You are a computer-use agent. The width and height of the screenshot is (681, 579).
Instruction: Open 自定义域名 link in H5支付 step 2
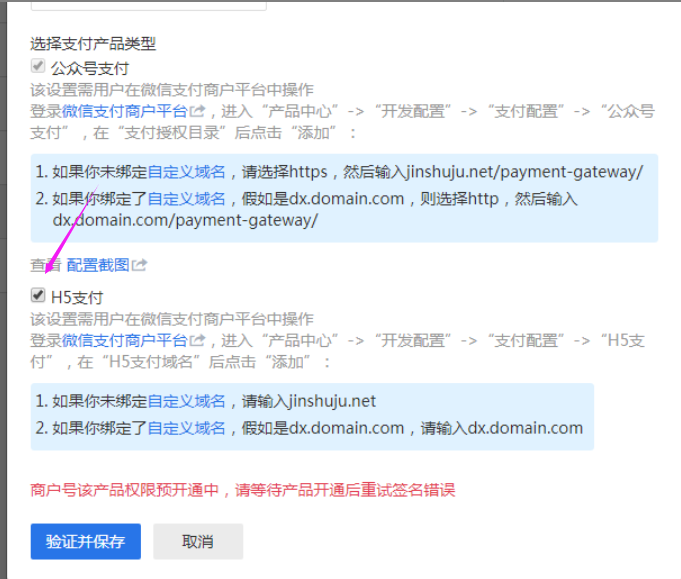[x=187, y=428]
